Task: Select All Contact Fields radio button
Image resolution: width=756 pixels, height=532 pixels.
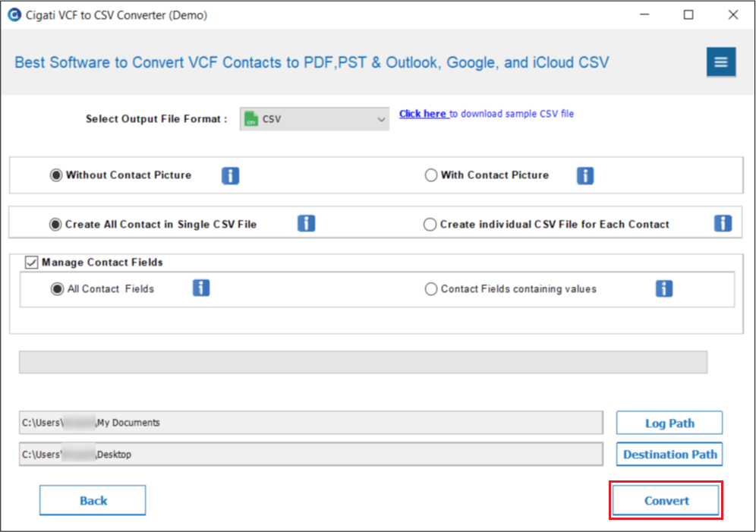Action: (x=57, y=288)
